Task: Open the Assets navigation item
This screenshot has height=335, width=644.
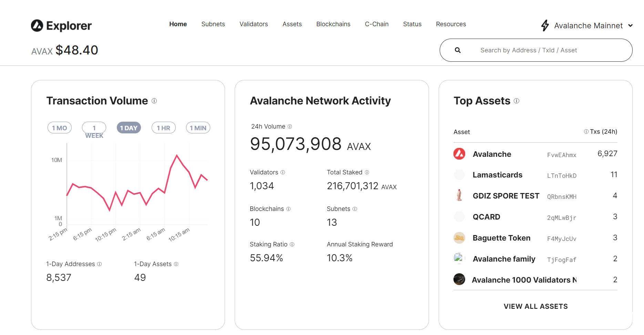Action: pos(292,24)
